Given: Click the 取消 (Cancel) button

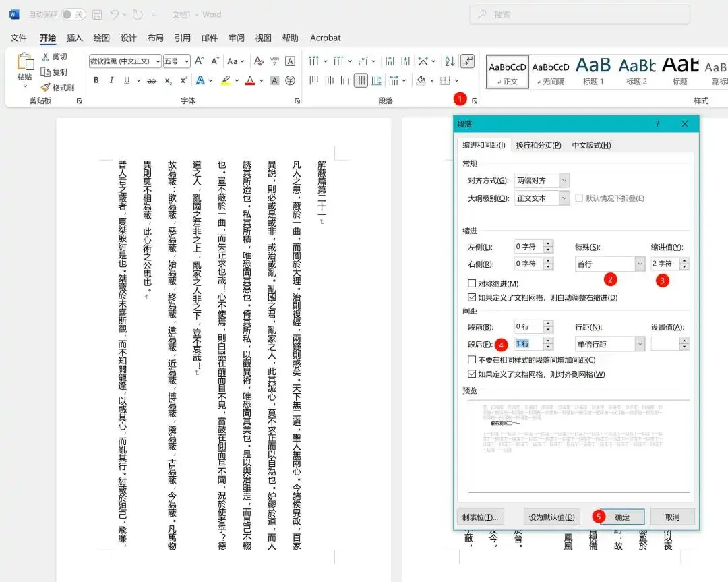Looking at the screenshot, I should click(672, 517).
